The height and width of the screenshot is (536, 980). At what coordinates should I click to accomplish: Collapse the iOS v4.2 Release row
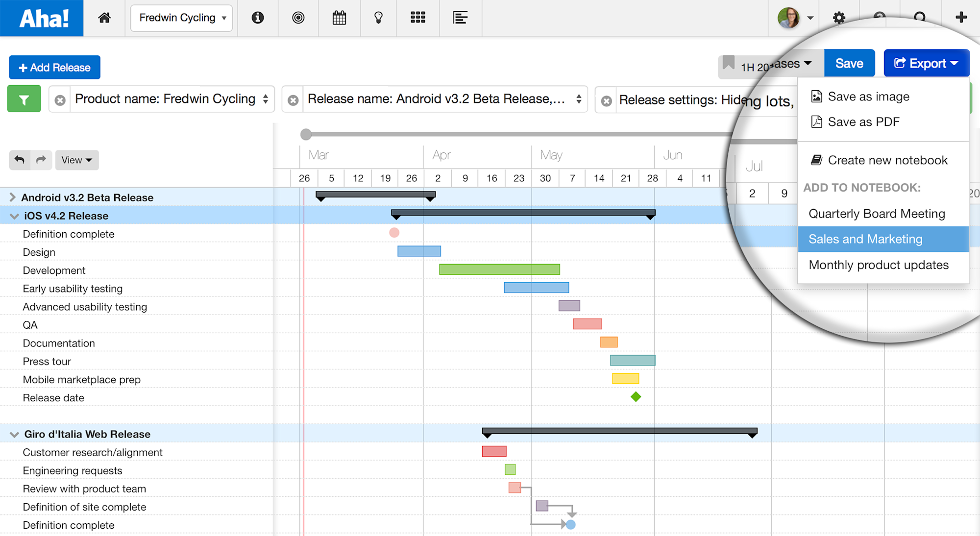[14, 216]
